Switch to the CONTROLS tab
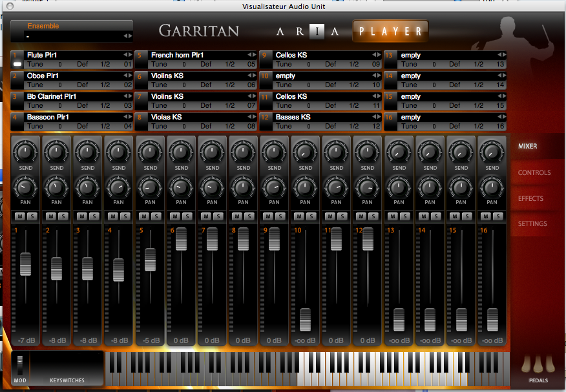Screen dimensions: 566x392 coord(534,173)
